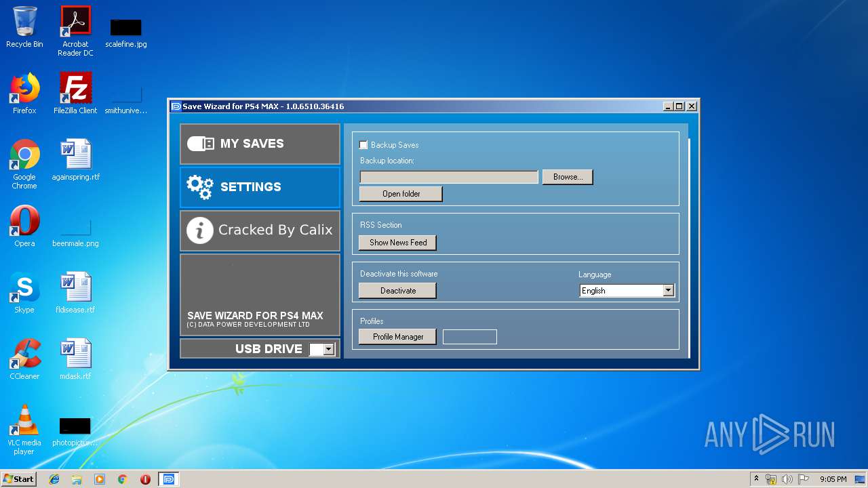
Task: Open the Windows Start menu
Action: pos(19,479)
